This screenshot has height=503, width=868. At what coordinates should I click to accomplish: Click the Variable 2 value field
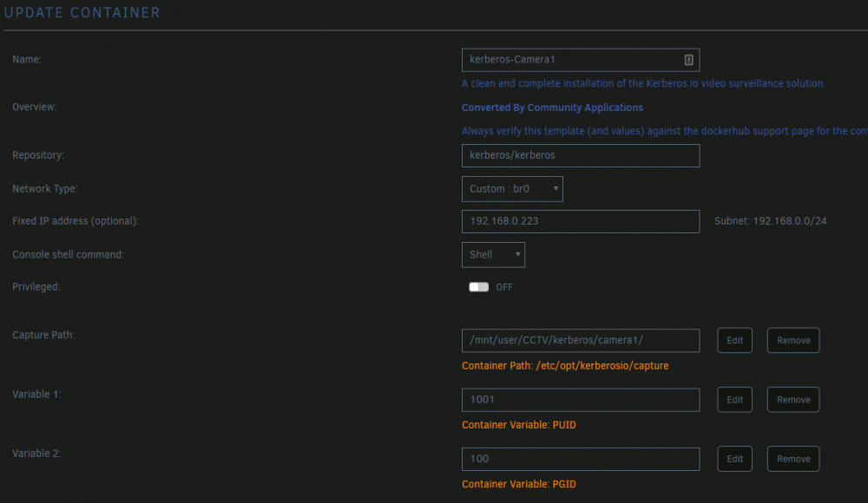coord(580,459)
